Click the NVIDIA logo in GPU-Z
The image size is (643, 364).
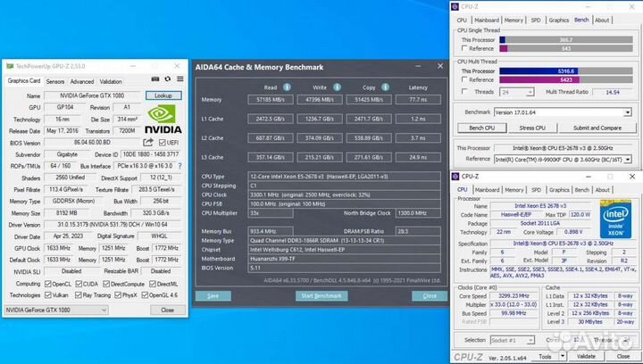163,119
